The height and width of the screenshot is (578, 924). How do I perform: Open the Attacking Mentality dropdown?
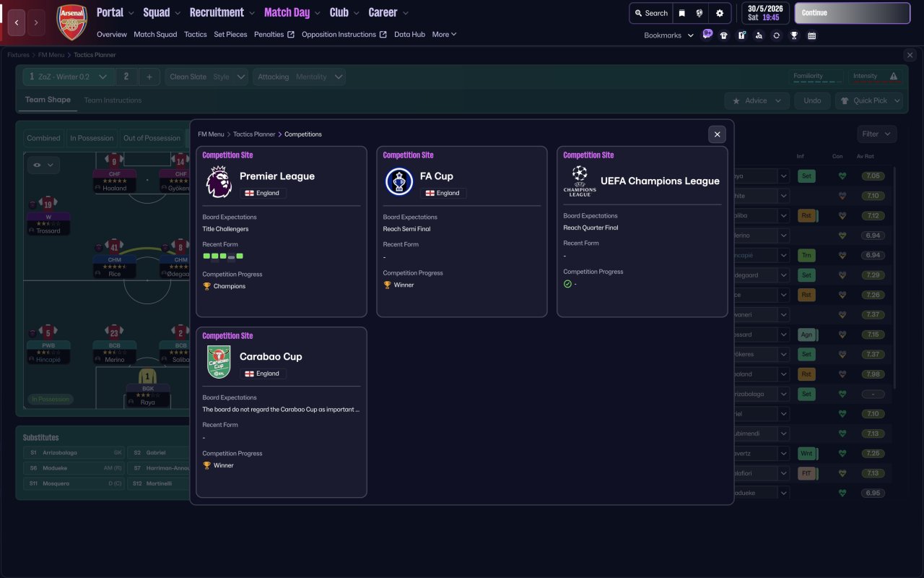(x=299, y=77)
